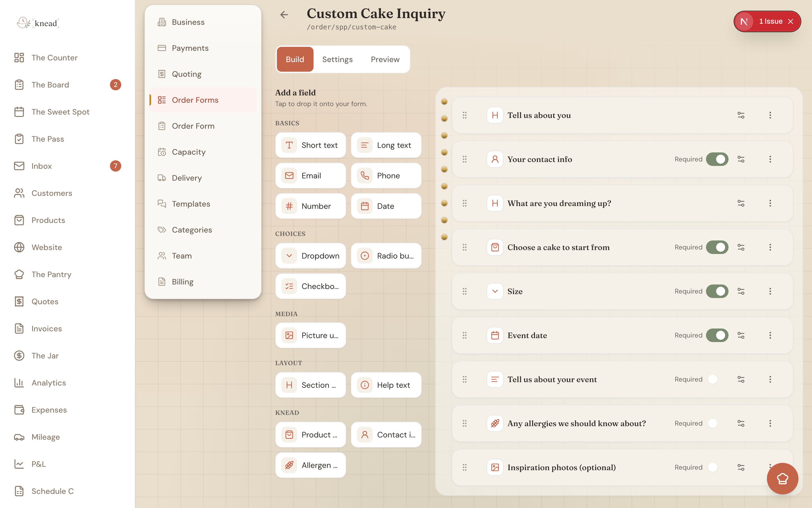
Task: Add a Date field
Action: (x=386, y=206)
